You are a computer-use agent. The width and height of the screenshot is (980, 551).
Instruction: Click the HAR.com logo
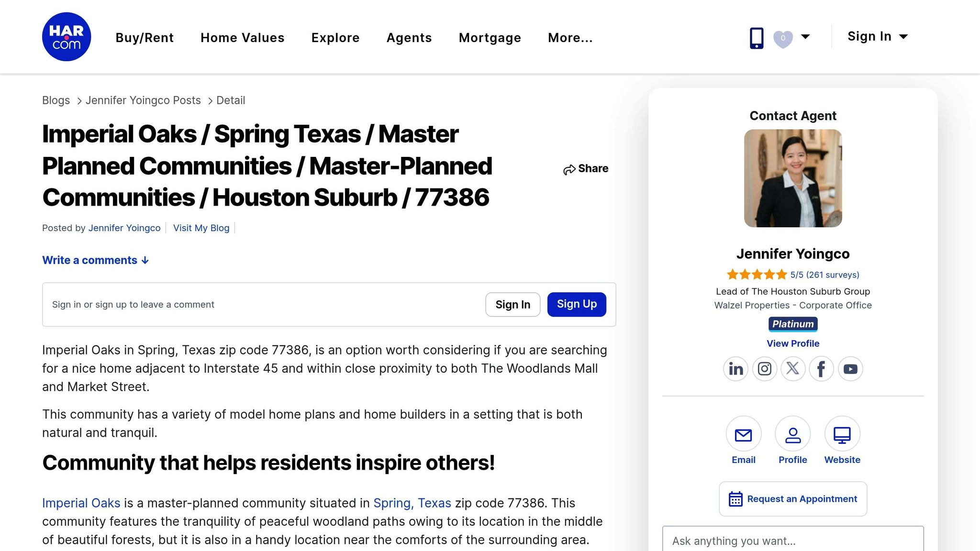click(x=67, y=37)
